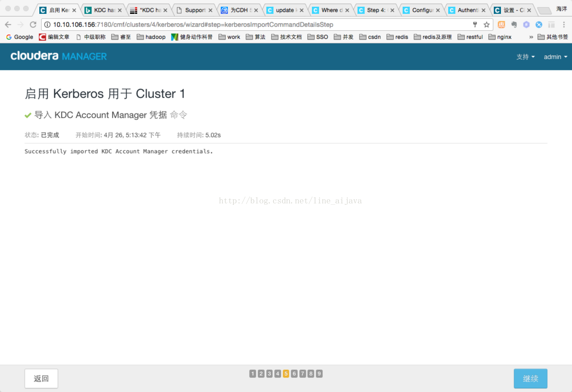Click the saved password key icon
This screenshot has width=572, height=392.
[475, 25]
